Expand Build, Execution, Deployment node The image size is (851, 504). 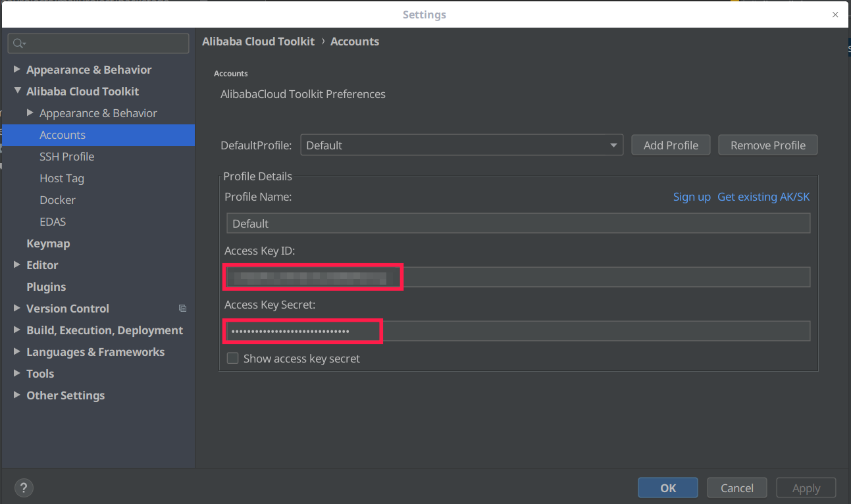coord(17,330)
